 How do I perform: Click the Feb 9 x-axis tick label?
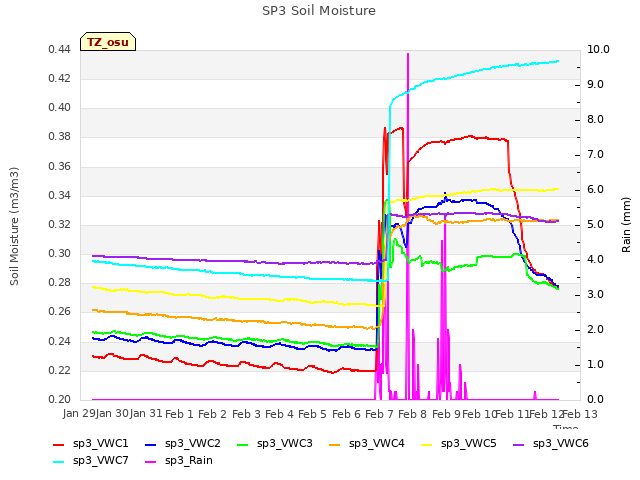[446, 415]
